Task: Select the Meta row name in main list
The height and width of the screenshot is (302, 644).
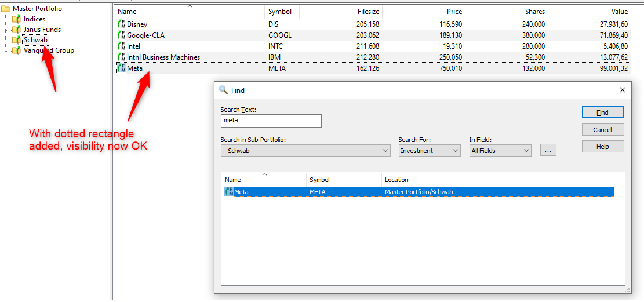Action: pyautogui.click(x=134, y=68)
